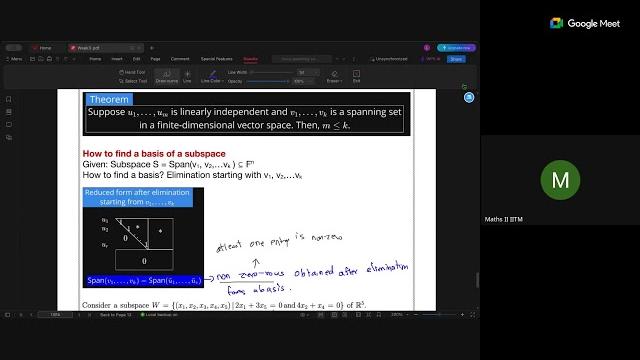Screen dimensions: 640x360
Task: Click the Opacity percentage field
Action: coord(303,81)
